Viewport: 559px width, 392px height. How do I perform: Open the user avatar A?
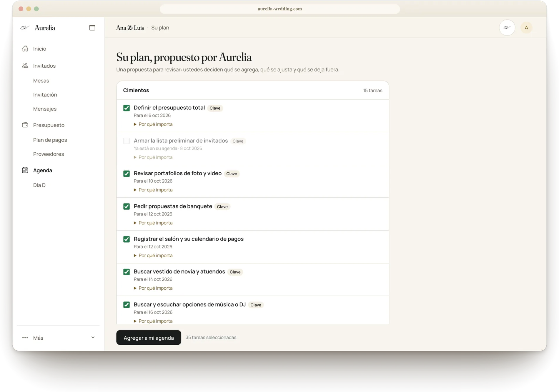click(526, 28)
